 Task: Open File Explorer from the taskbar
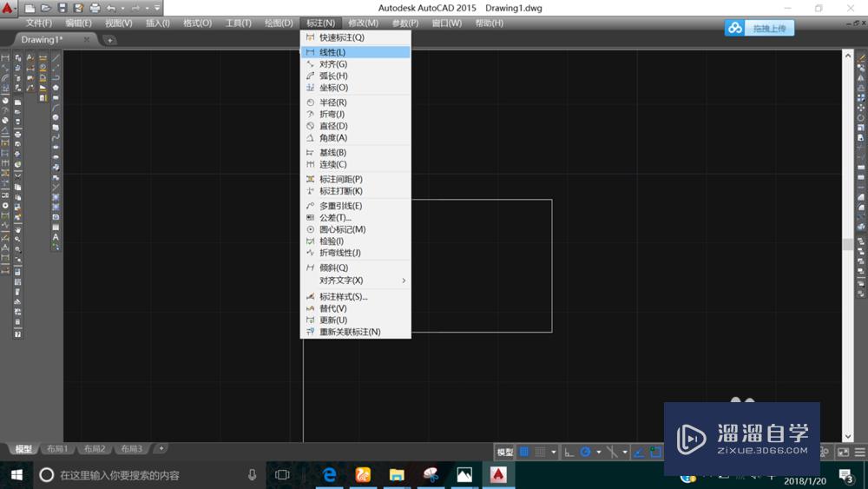tap(397, 474)
